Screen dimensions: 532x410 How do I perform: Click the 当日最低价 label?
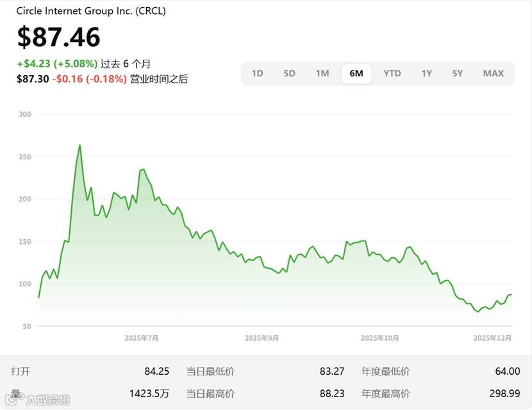(210, 372)
